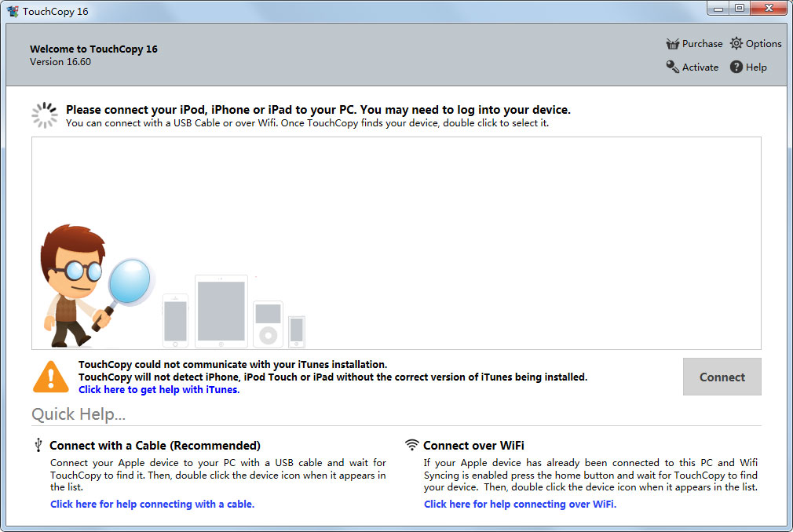
Task: Select the Activate label
Action: [700, 67]
